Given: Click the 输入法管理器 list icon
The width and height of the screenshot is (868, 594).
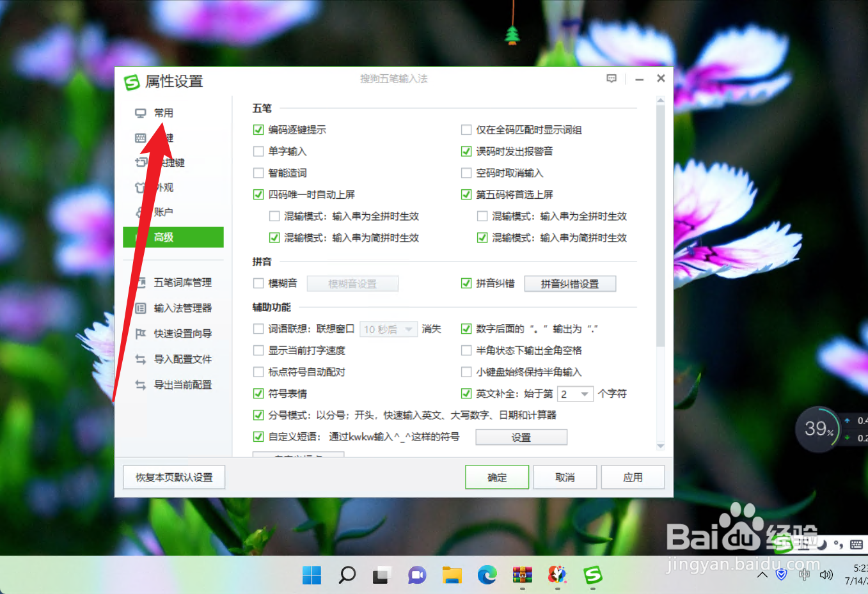Looking at the screenshot, I should pos(141,308).
